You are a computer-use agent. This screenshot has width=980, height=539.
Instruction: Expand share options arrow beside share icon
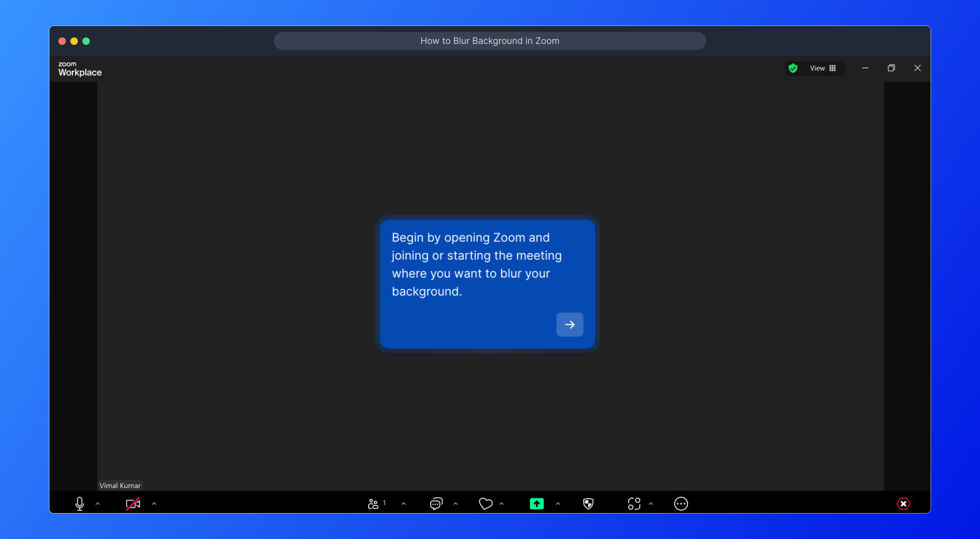(558, 504)
